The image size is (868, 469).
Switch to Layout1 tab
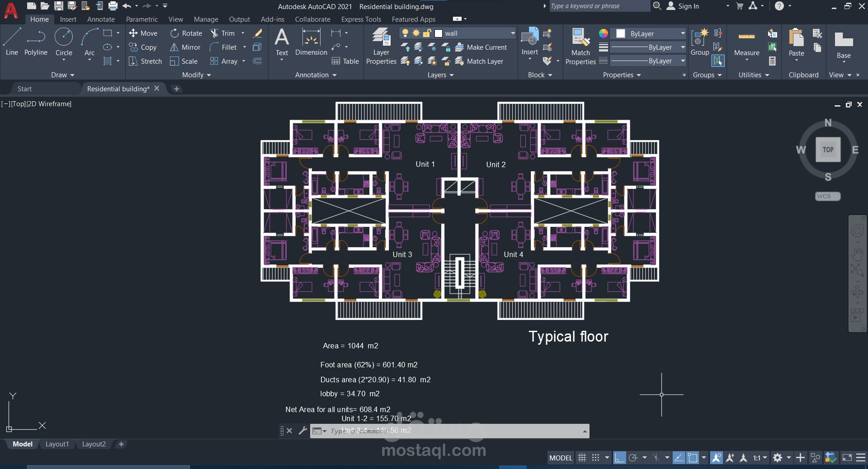pos(57,444)
